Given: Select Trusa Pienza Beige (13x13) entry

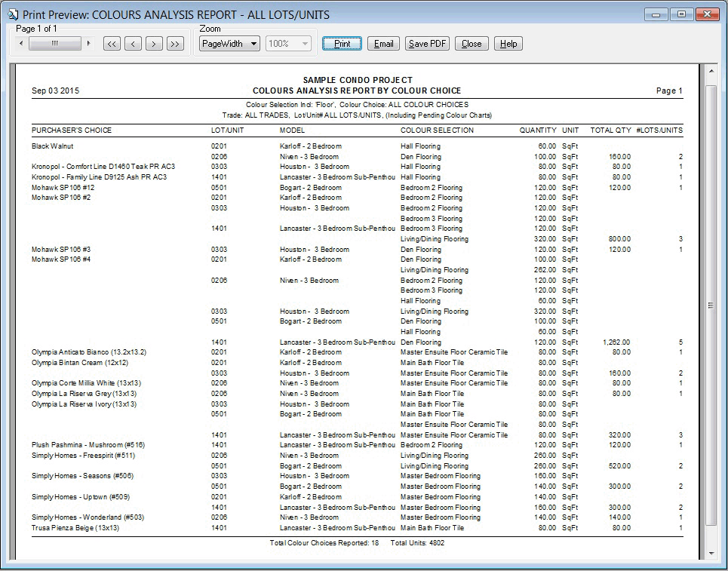Looking at the screenshot, I should (x=75, y=528).
